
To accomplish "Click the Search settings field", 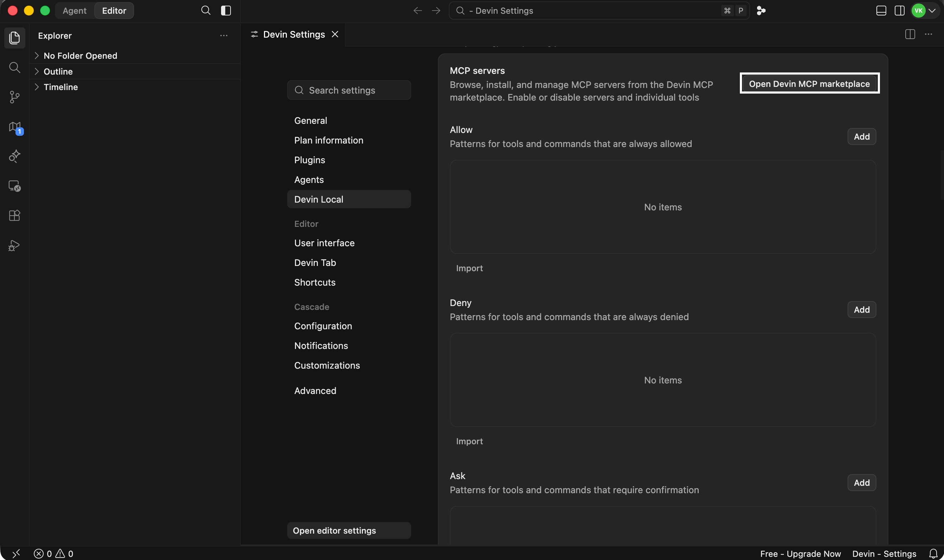I will [349, 90].
